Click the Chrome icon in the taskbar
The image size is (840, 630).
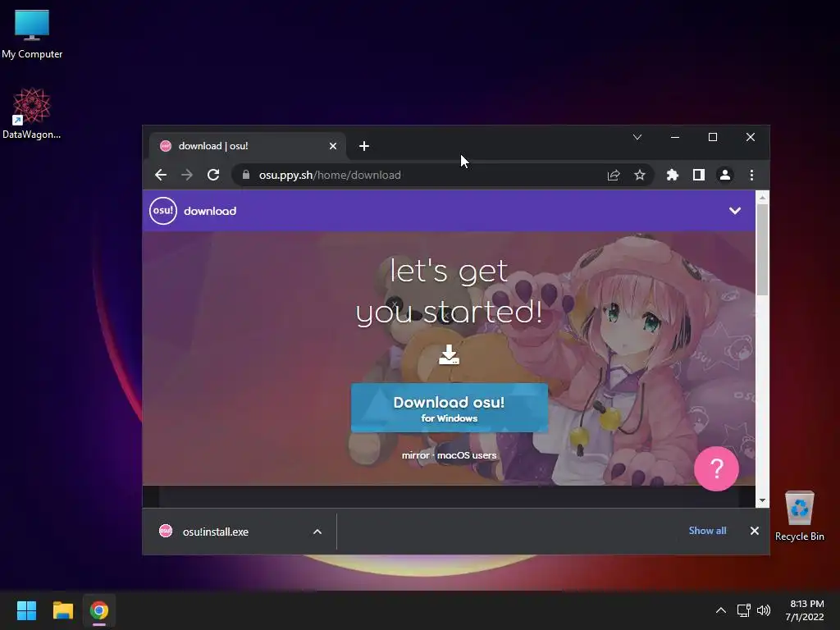99,610
